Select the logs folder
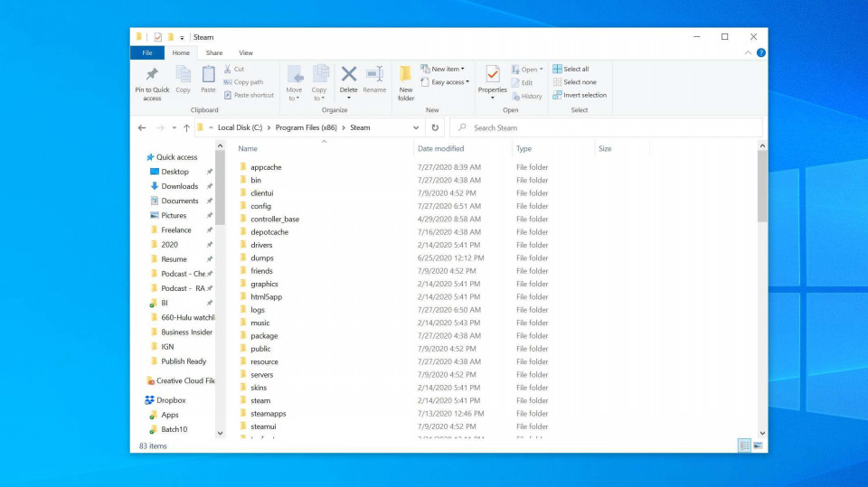 258,310
